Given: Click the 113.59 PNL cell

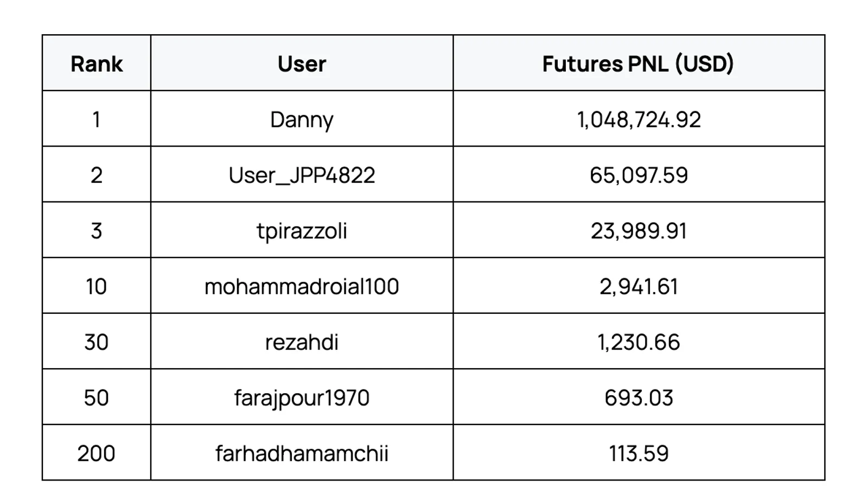Looking at the screenshot, I should [639, 454].
